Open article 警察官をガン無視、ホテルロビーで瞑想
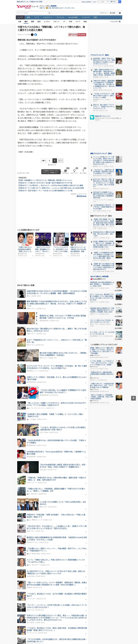Image resolution: width=138 pixels, height=644 pixels. click(63, 317)
